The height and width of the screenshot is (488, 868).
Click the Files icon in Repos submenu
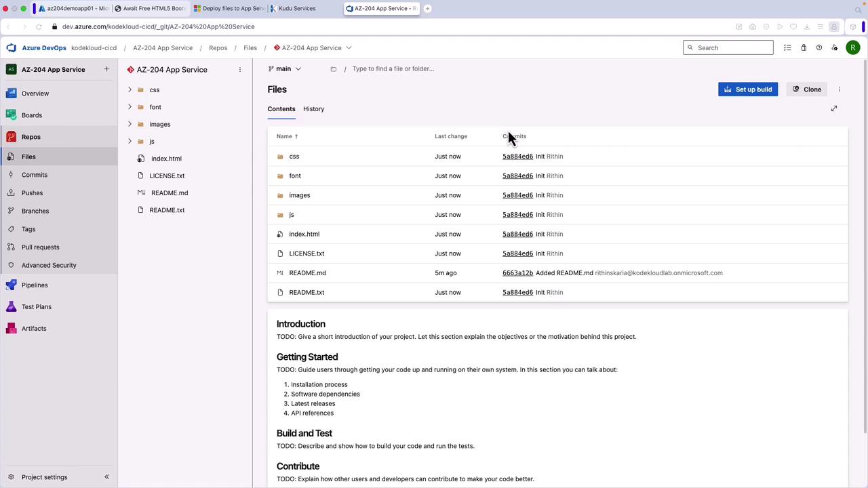pyautogui.click(x=11, y=157)
